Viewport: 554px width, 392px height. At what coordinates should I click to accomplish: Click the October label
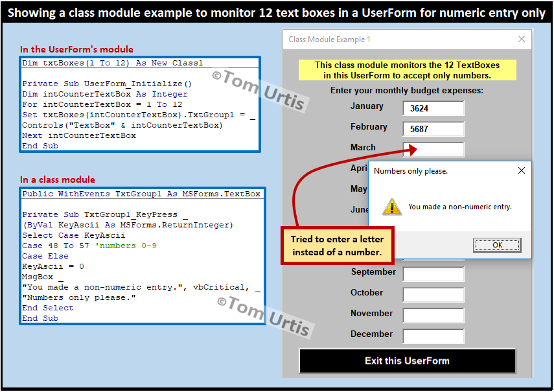point(367,292)
